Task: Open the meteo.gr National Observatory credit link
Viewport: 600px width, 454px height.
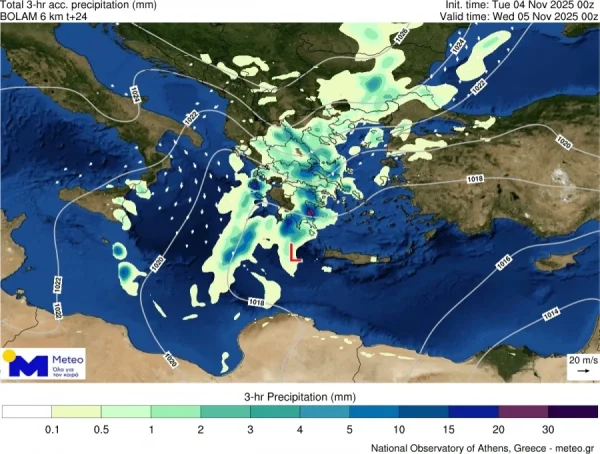Action: (x=481, y=446)
